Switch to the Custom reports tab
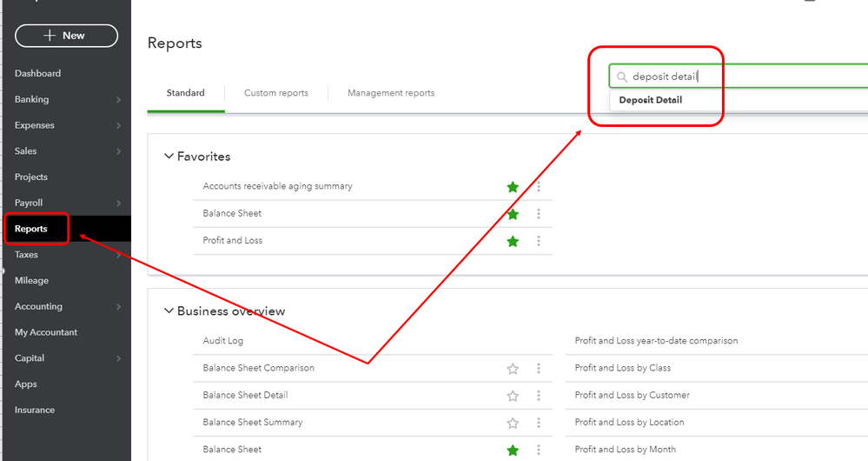868x461 pixels. click(276, 93)
